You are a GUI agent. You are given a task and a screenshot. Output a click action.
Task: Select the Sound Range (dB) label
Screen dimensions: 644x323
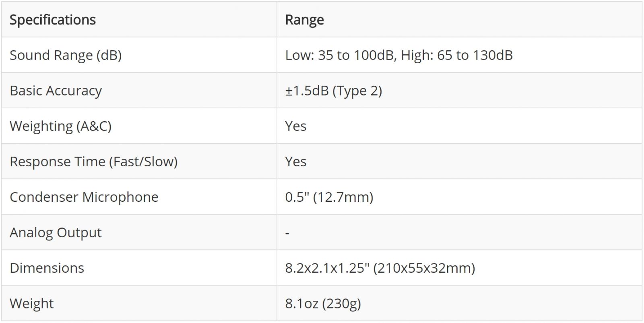point(66,55)
